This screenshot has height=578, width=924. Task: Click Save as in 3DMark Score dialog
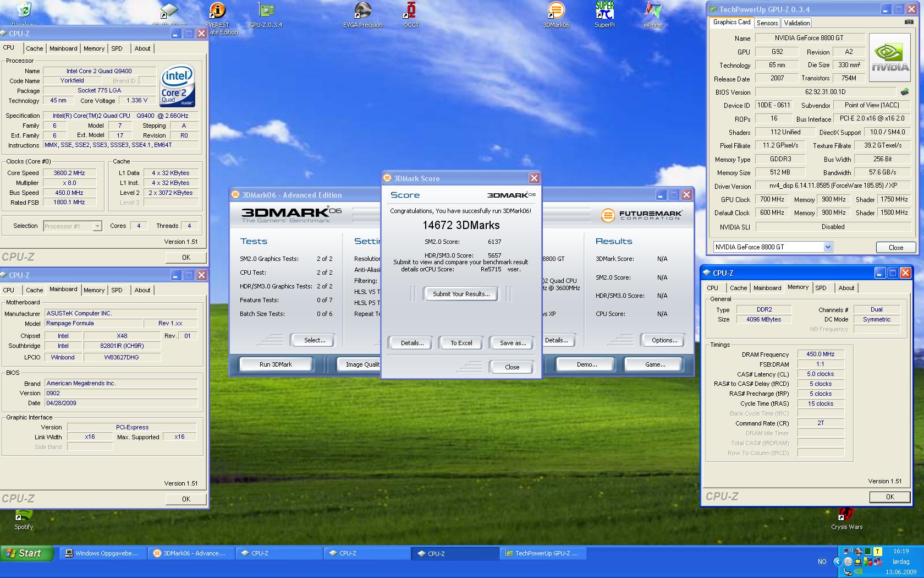[513, 343]
